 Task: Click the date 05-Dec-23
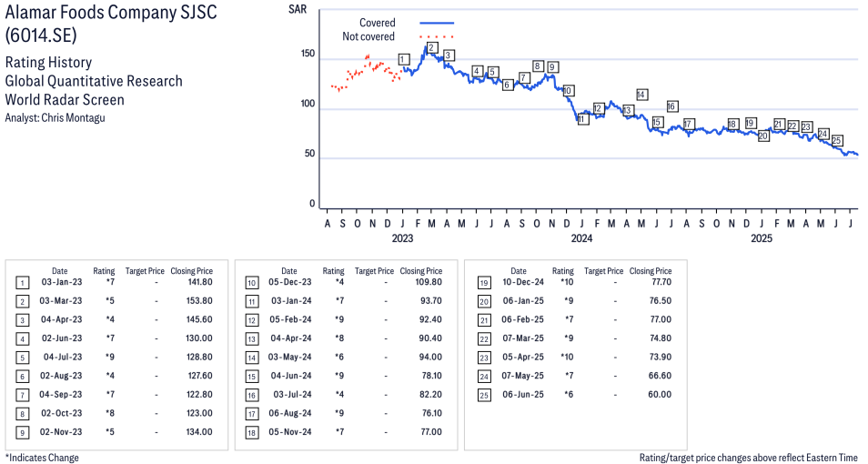pyautogui.click(x=290, y=282)
